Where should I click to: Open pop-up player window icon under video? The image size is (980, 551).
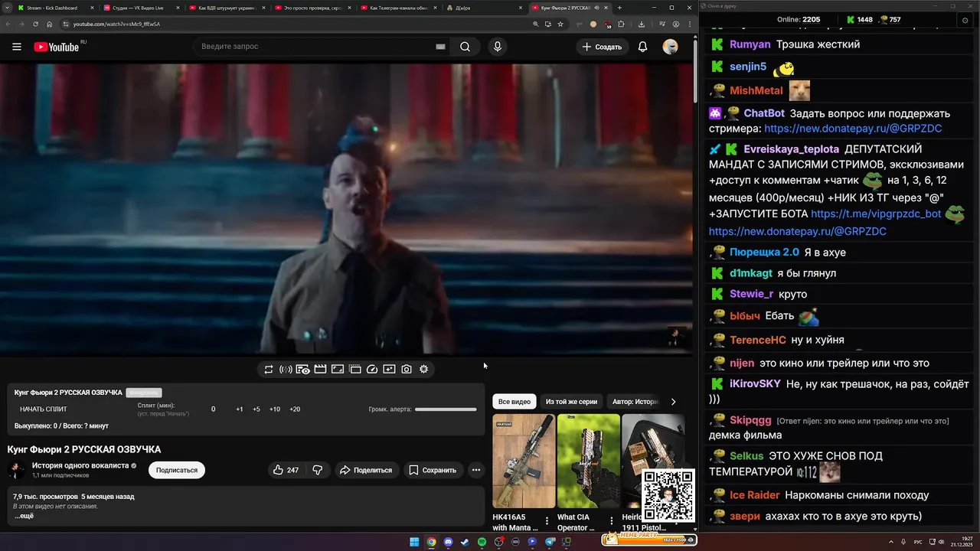click(x=355, y=369)
